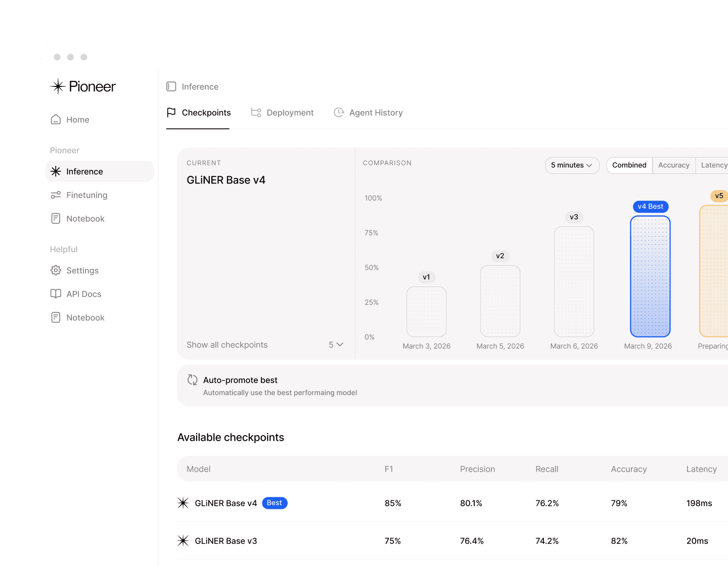Click the v1 label pill
The image size is (728, 566).
[427, 277]
